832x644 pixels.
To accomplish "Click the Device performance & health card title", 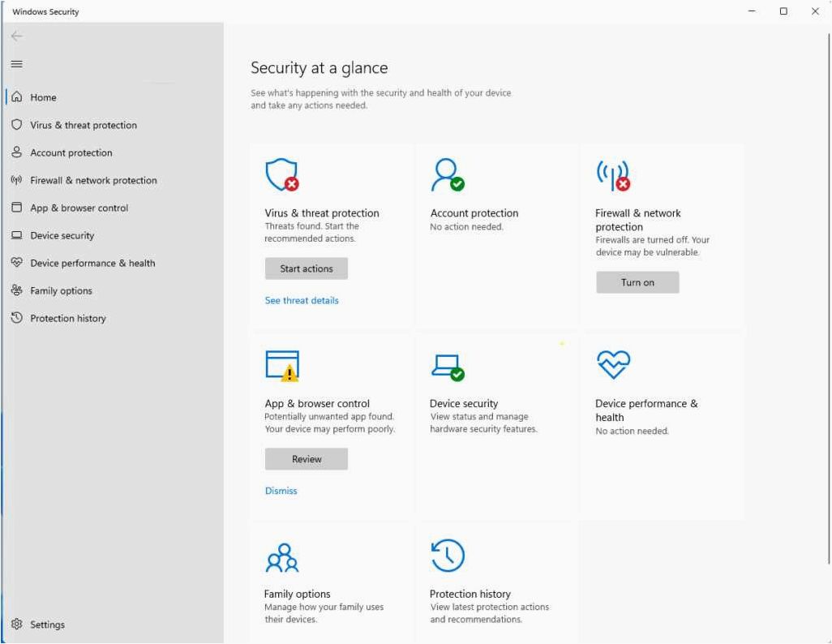I will click(x=646, y=410).
